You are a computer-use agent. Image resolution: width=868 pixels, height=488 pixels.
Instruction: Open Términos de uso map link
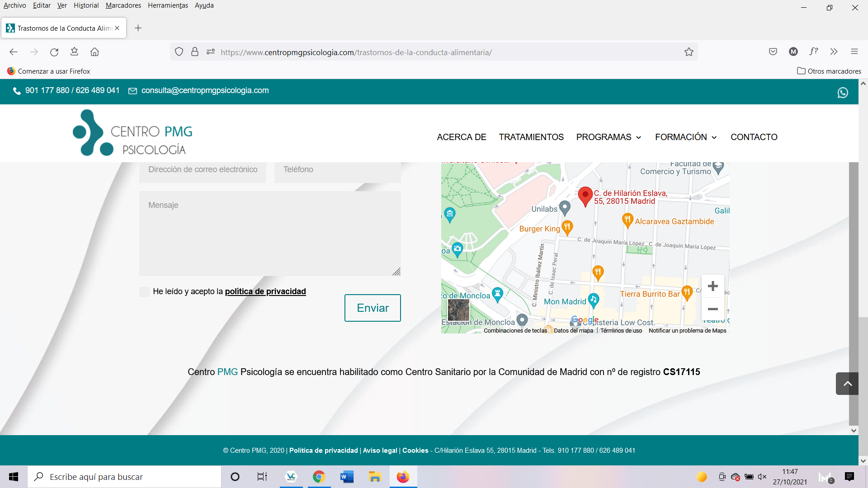(621, 331)
